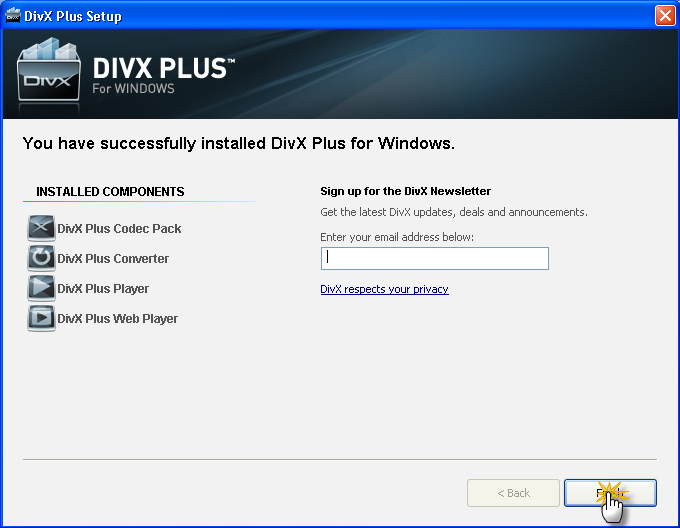Click the DivX Plus Codec Pack icon
680x528 pixels.
click(41, 228)
